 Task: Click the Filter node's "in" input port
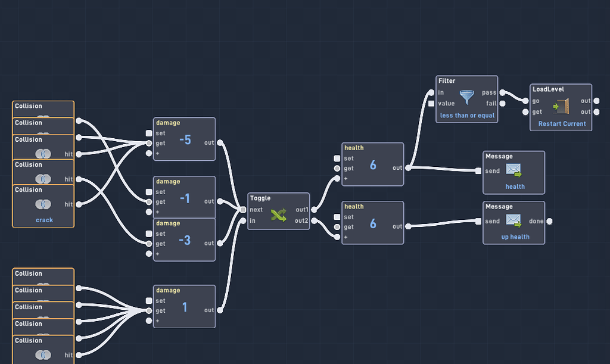point(431,92)
